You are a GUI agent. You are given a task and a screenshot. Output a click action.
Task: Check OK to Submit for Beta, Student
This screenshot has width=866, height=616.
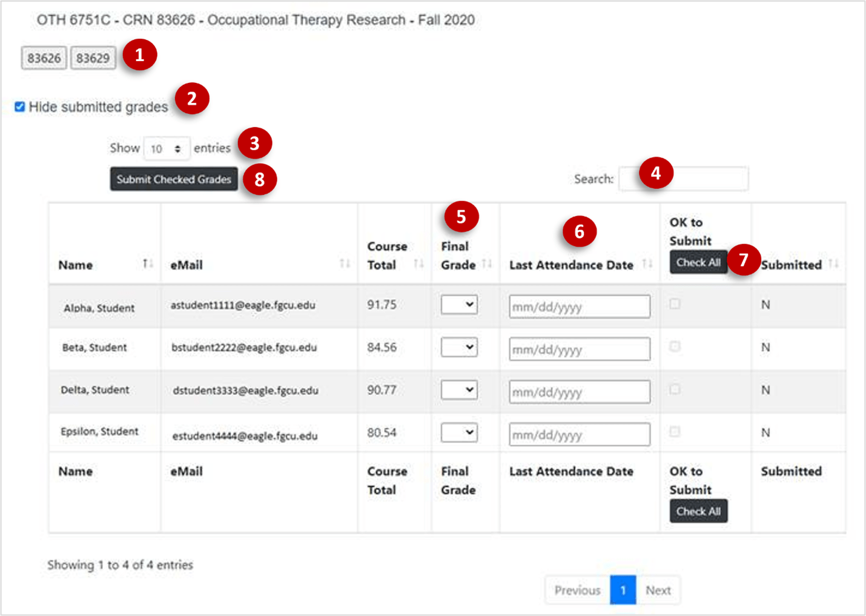(675, 346)
